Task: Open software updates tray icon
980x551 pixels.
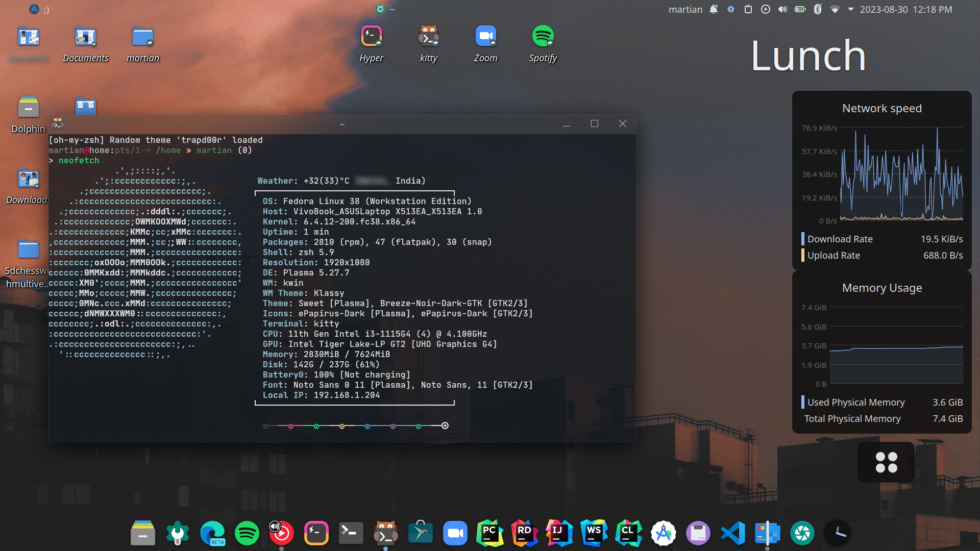Action: (731, 9)
